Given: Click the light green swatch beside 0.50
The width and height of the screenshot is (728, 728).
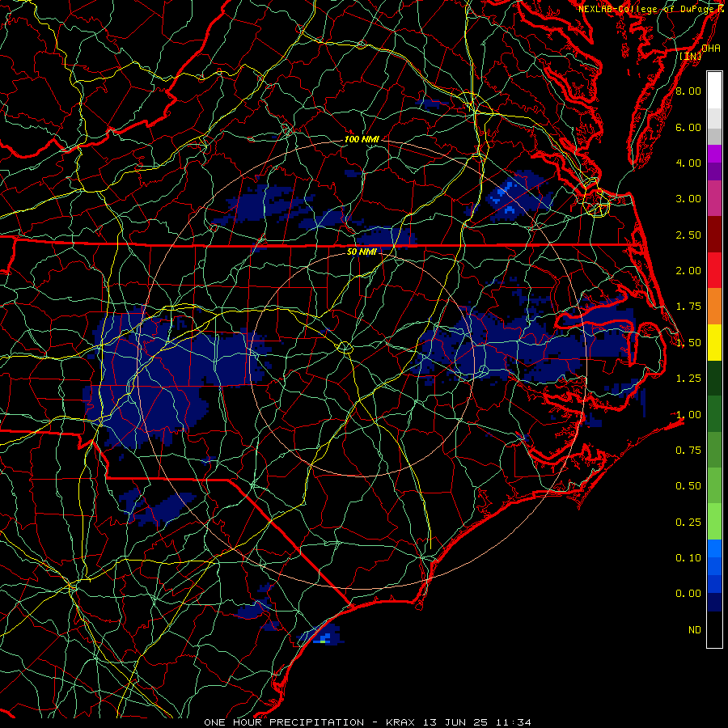Looking at the screenshot, I should [714, 485].
